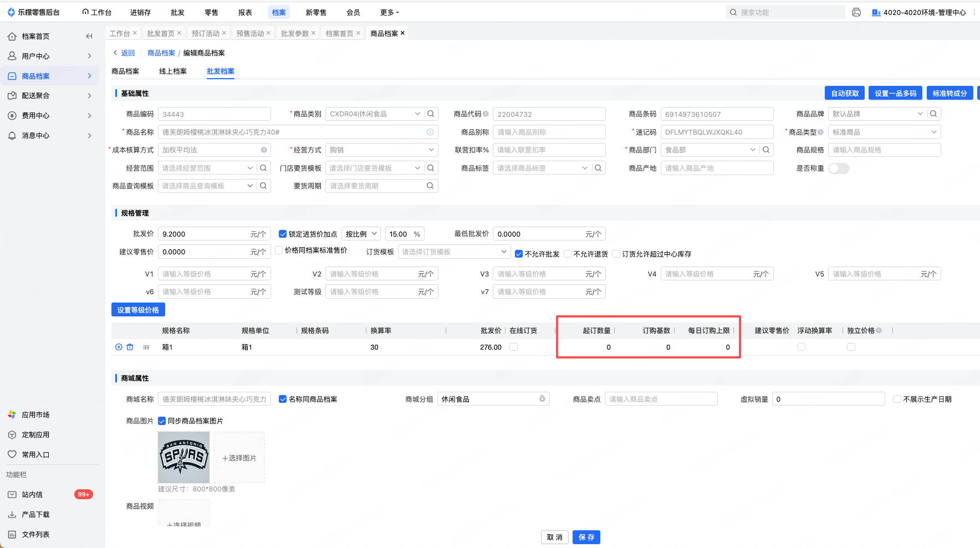Click the 保存 button
980x548 pixels.
coord(586,537)
